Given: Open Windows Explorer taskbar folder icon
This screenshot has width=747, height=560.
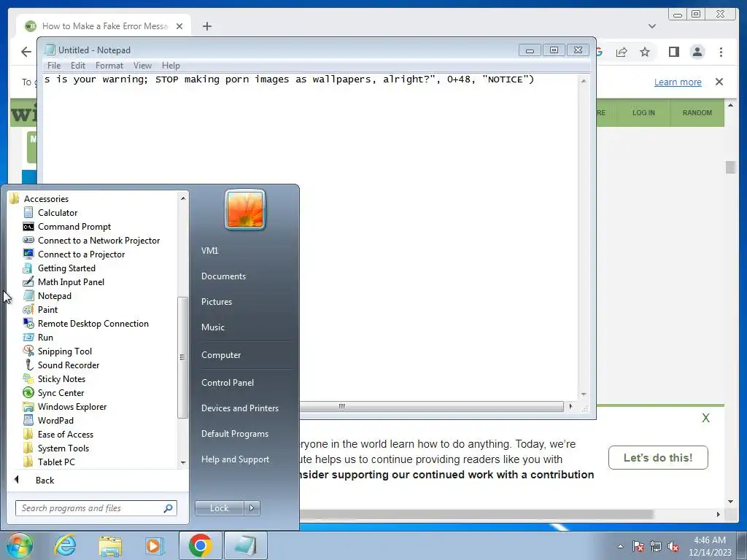Looking at the screenshot, I should [x=110, y=545].
